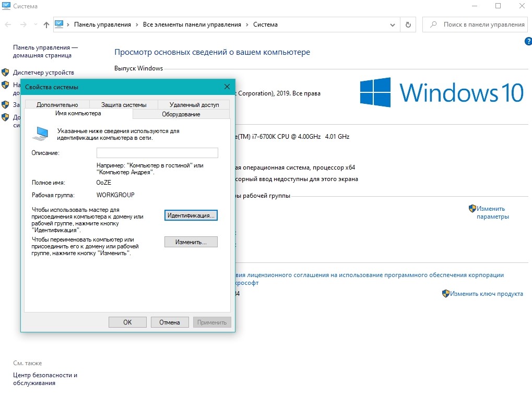Click 'Система' breadcrumb segment
Viewport: 532px width, 396px height.
click(x=265, y=25)
